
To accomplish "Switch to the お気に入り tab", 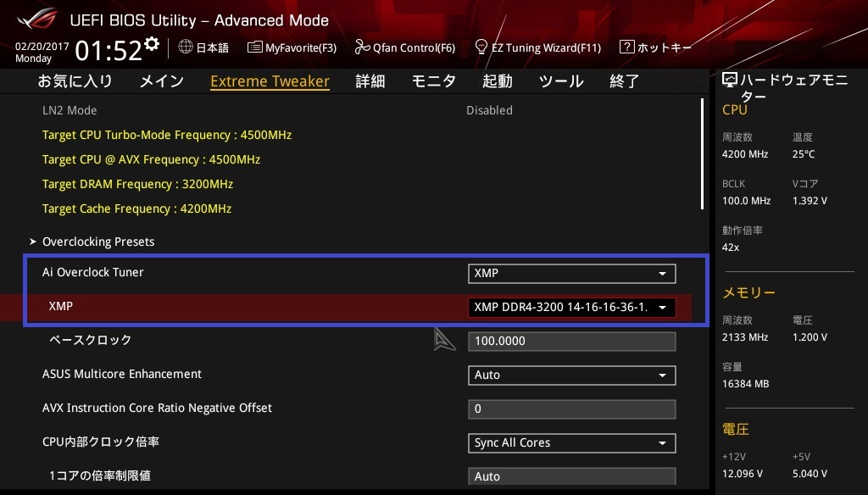I will [x=75, y=81].
